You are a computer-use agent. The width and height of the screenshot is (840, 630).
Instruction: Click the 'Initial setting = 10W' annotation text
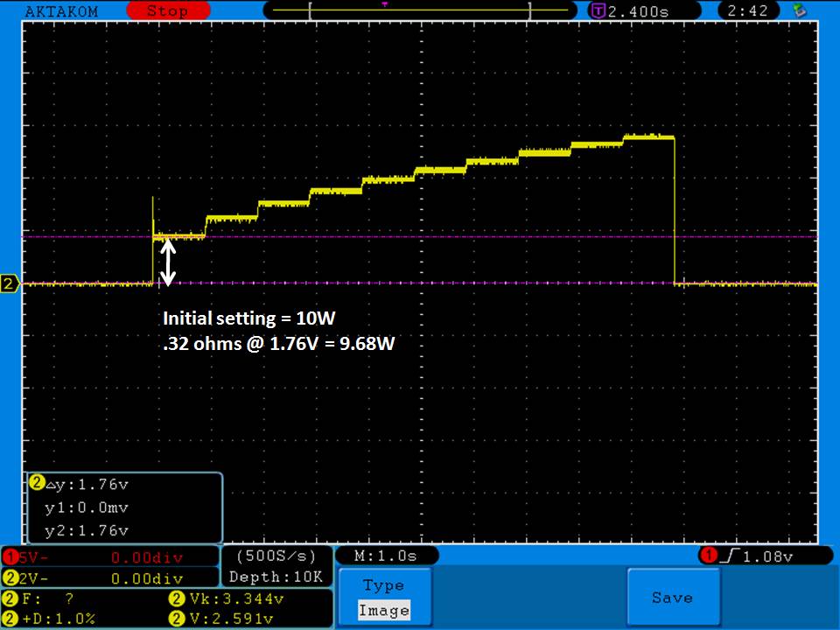click(x=249, y=318)
